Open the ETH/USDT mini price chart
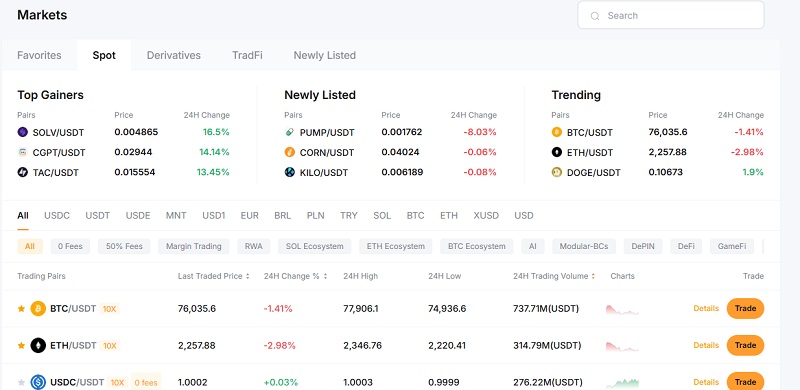Image resolution: width=800 pixels, height=390 pixels. click(622, 346)
